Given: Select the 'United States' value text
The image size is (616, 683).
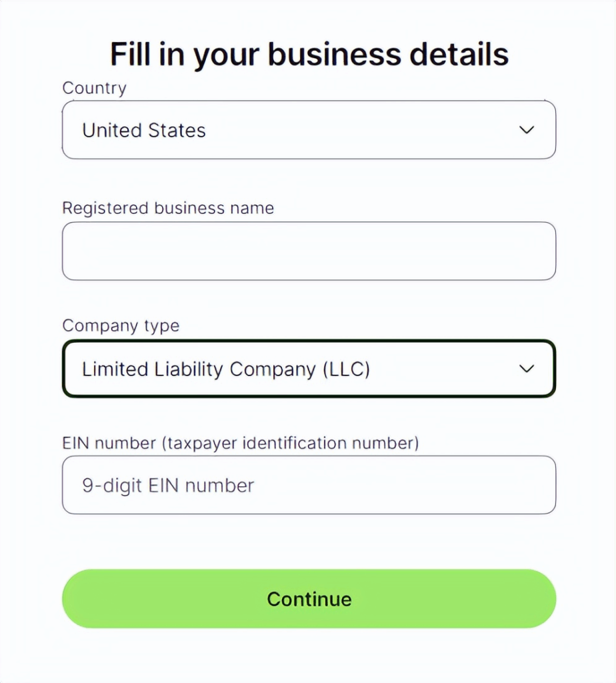Looking at the screenshot, I should 144,130.
